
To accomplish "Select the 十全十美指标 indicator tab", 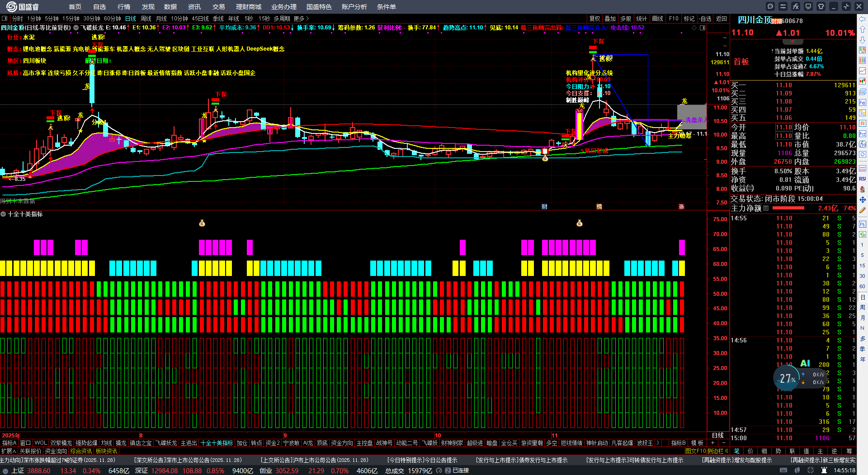I will tap(217, 443).
